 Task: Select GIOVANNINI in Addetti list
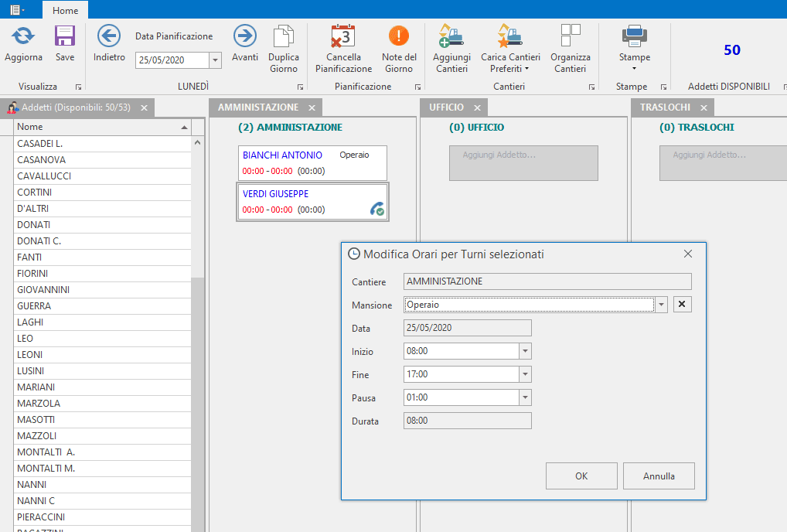click(x=102, y=290)
